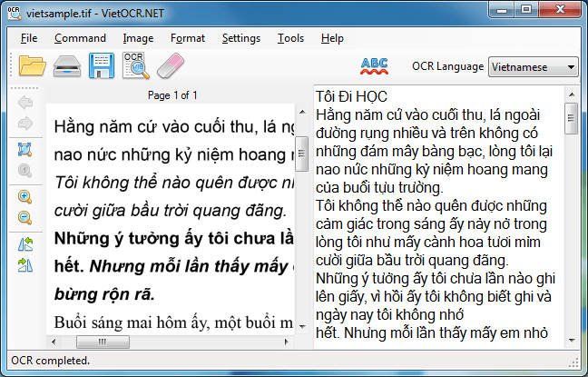Click the Fit Image icon in sidebar
The height and width of the screenshot is (377, 588).
pos(24,149)
